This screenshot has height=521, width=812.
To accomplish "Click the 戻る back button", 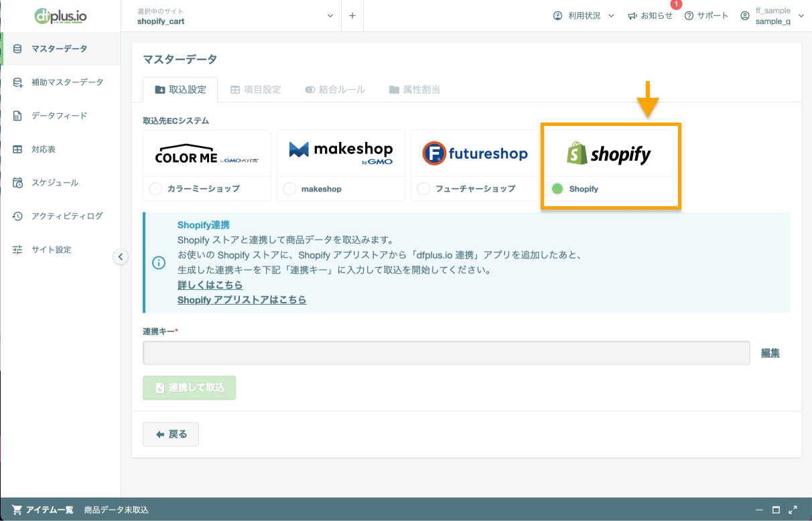I will click(171, 434).
